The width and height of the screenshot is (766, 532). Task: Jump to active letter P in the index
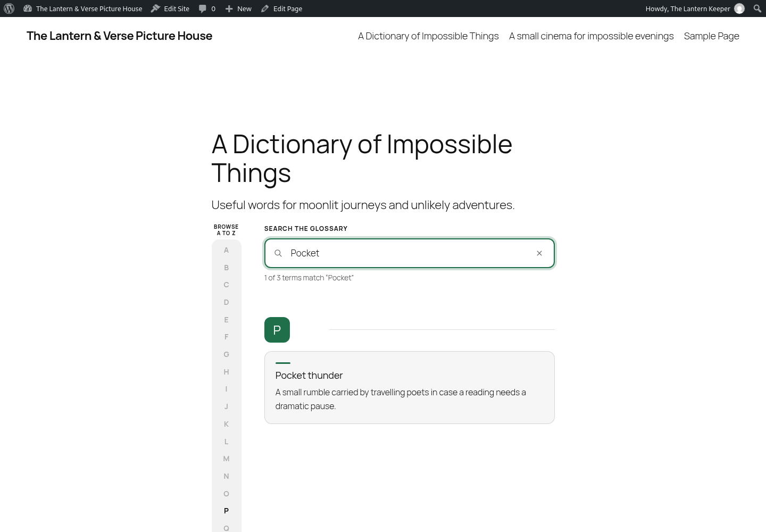click(x=226, y=511)
